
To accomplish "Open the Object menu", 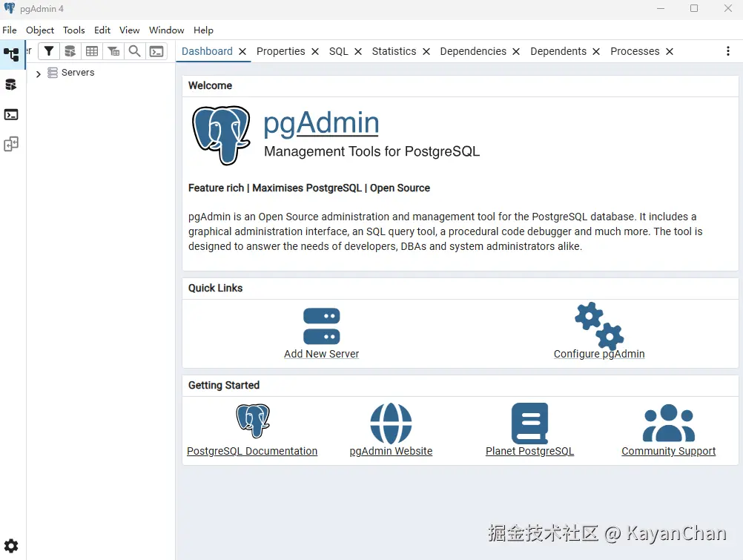I will coord(40,30).
